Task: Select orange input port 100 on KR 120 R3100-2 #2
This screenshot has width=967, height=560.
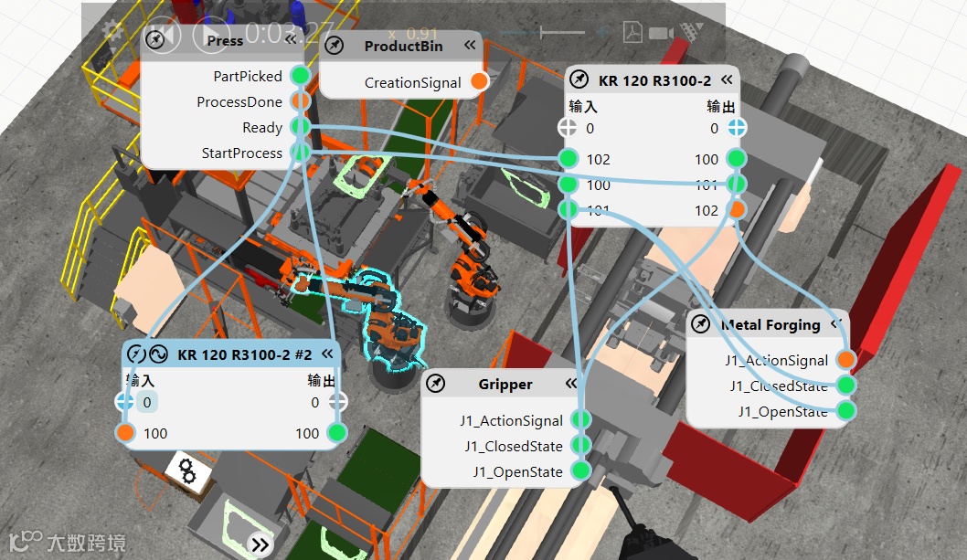Action: tap(125, 433)
